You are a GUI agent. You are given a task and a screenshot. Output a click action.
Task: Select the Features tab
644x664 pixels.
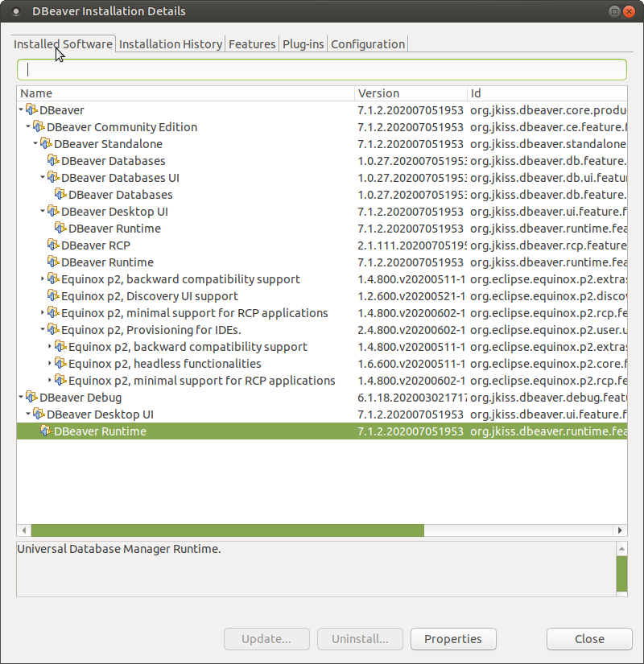tap(252, 44)
